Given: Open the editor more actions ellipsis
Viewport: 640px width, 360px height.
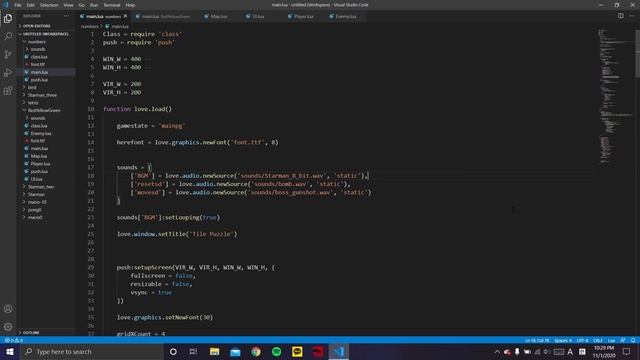Looking at the screenshot, I should [x=632, y=16].
